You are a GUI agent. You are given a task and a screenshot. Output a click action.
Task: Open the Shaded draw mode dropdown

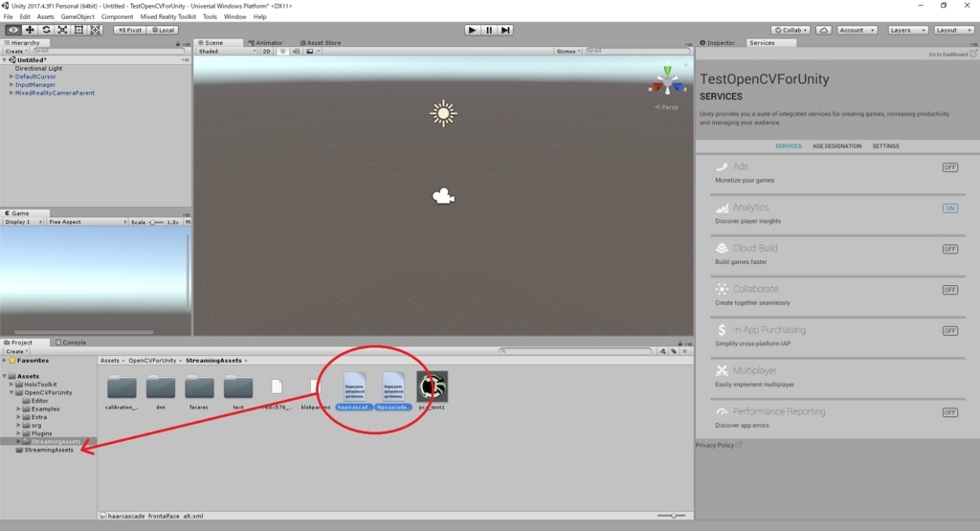226,52
